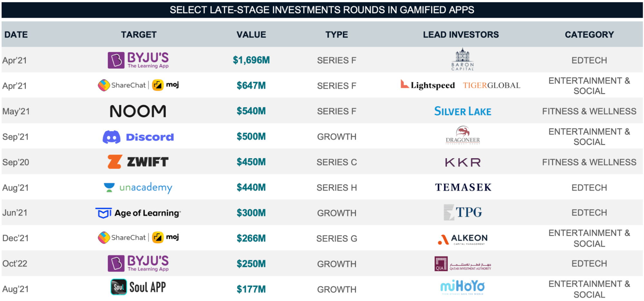The image size is (644, 301).
Task: Select the TPG investor logo
Action: click(463, 212)
